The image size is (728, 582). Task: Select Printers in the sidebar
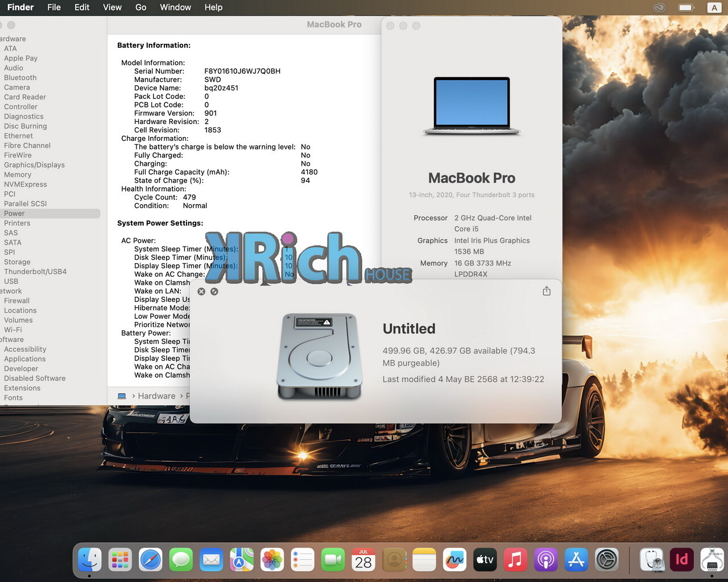17,223
